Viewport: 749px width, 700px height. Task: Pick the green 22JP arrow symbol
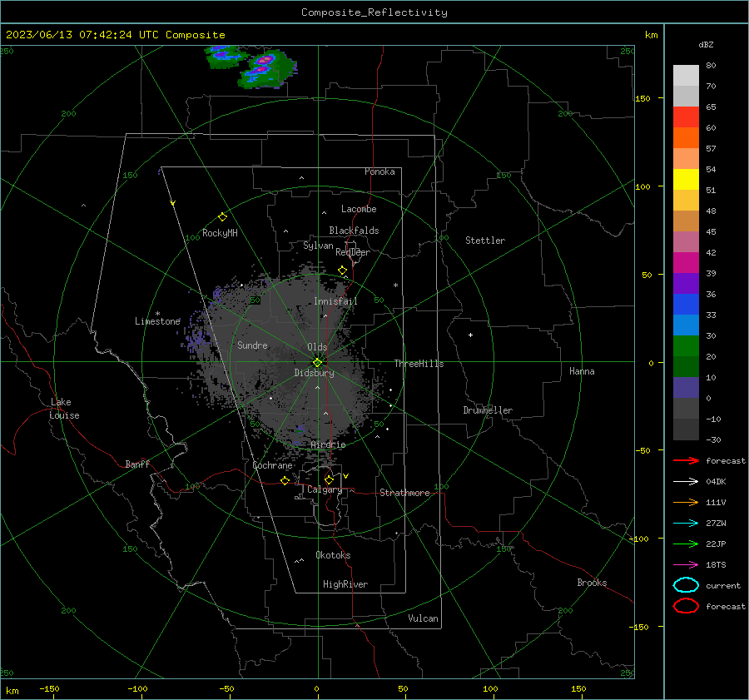686,544
